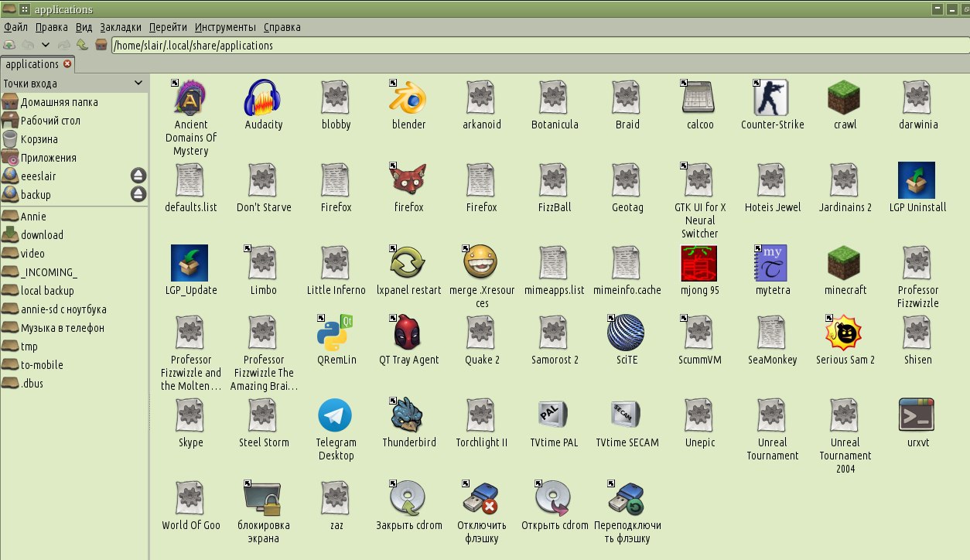Screen dimensions: 970x560
Task: Select the blender launcher icon
Action: pyautogui.click(x=408, y=97)
